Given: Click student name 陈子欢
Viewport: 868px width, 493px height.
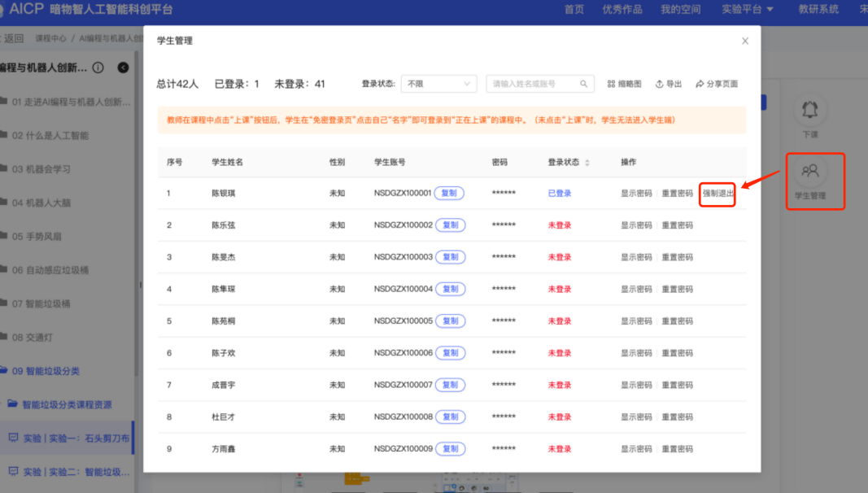Looking at the screenshot, I should point(224,353).
